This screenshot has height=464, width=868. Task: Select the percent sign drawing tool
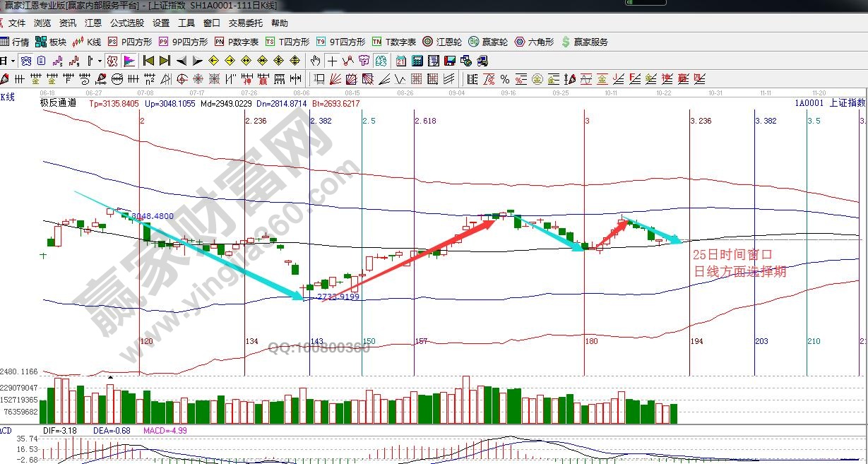[x=505, y=79]
